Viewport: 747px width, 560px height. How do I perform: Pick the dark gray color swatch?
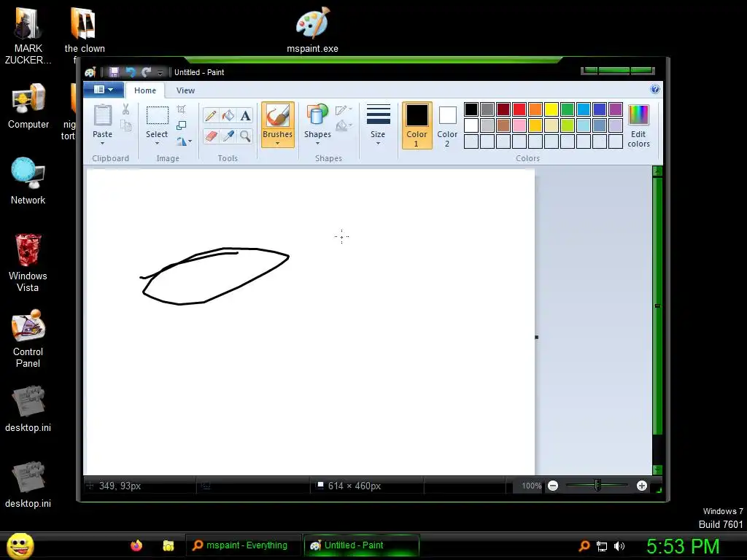pos(487,109)
